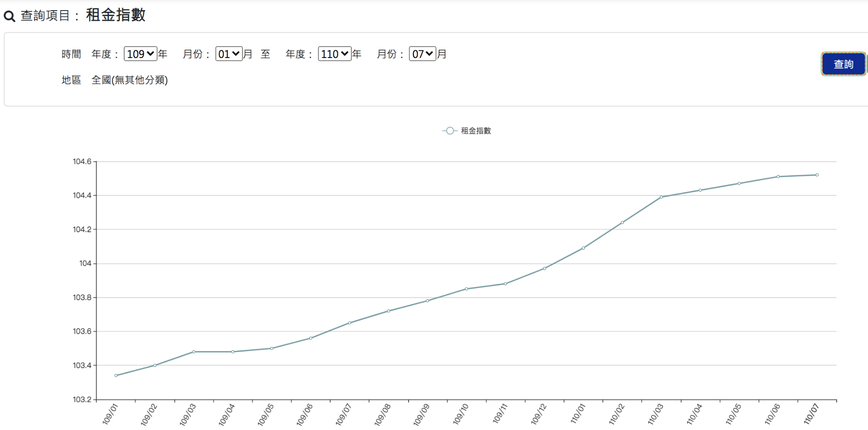Click the 110/05 data point on the line
868x430 pixels.
[x=739, y=183]
